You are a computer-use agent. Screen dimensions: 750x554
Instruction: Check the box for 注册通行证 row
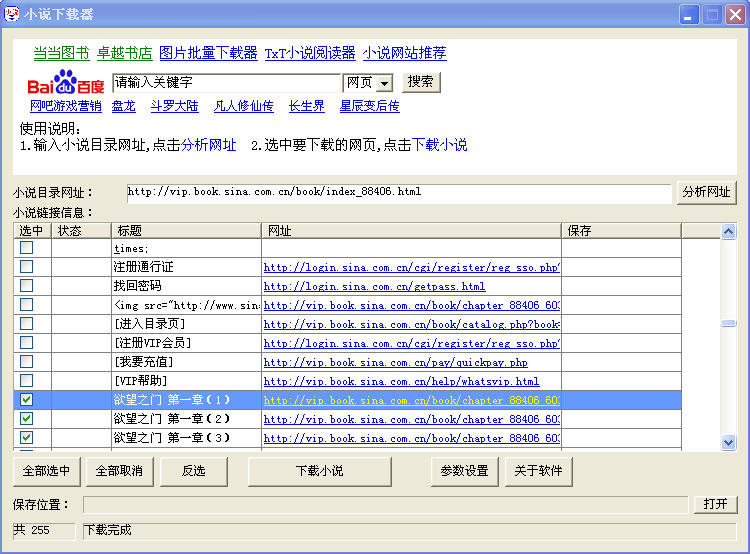click(26, 267)
